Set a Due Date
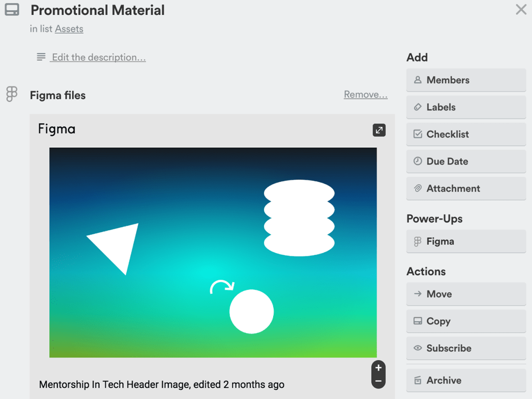This screenshot has width=532, height=399. point(465,161)
